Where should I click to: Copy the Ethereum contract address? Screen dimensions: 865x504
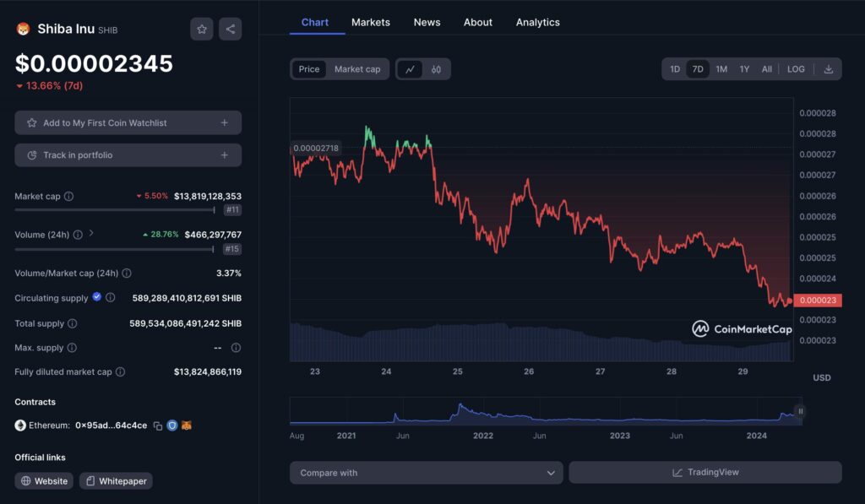click(x=158, y=425)
